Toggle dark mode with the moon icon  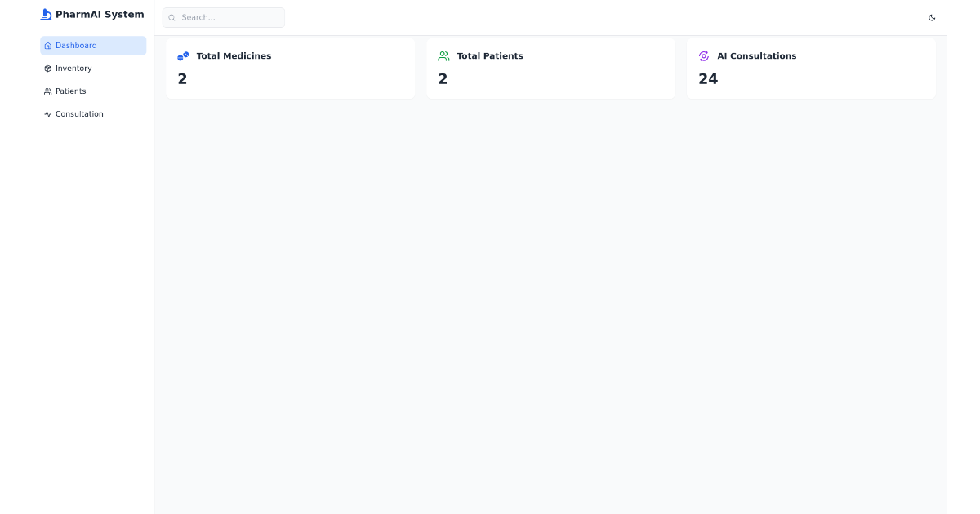coord(932,17)
